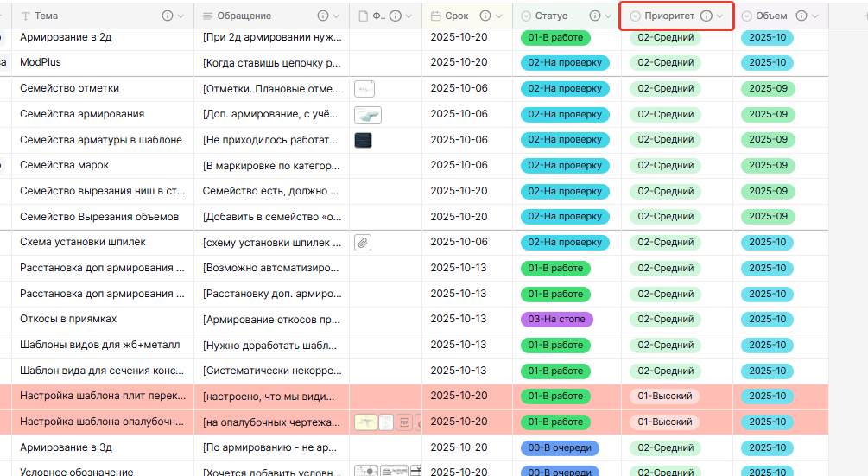Expand the Тема column dropdown chevron

pos(181,16)
